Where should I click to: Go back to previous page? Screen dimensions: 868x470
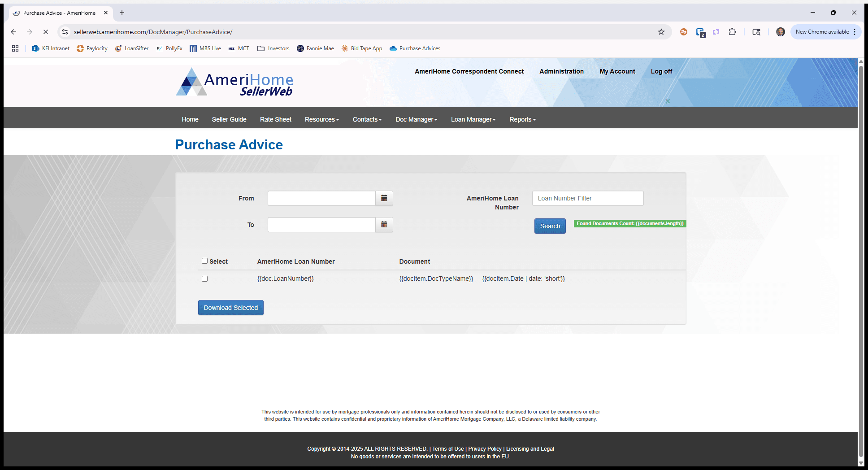click(x=13, y=32)
